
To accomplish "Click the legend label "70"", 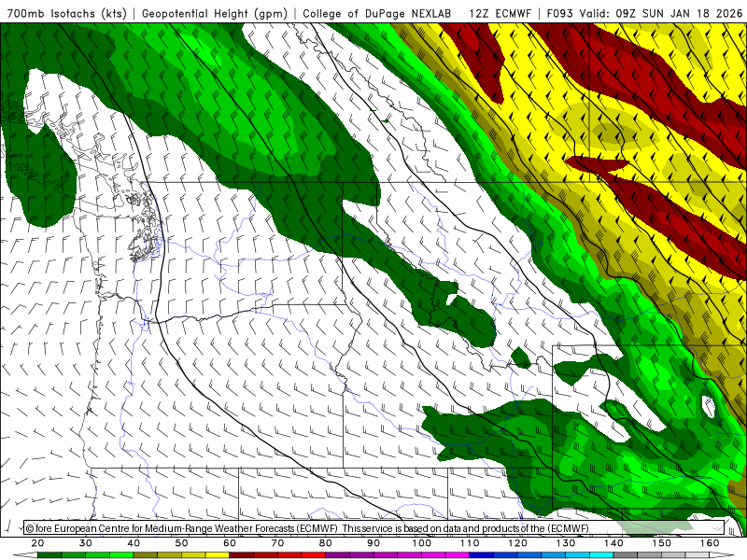I will 277,543.
